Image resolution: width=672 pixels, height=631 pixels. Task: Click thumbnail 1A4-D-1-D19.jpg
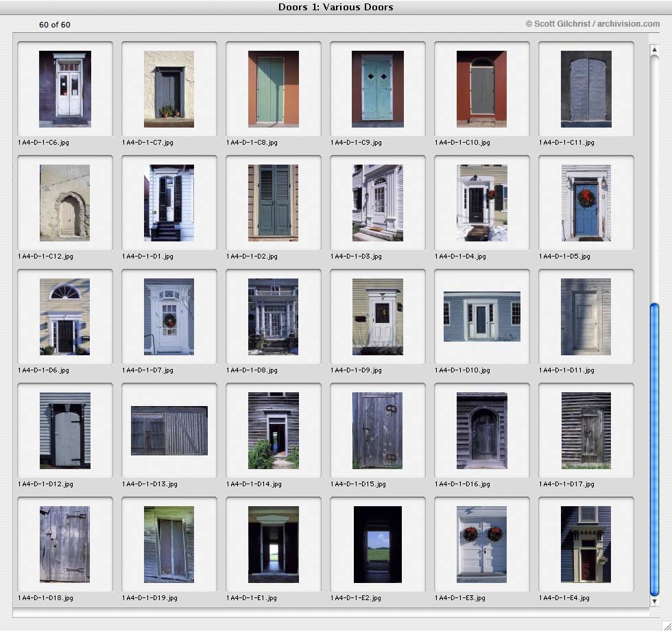pos(169,545)
